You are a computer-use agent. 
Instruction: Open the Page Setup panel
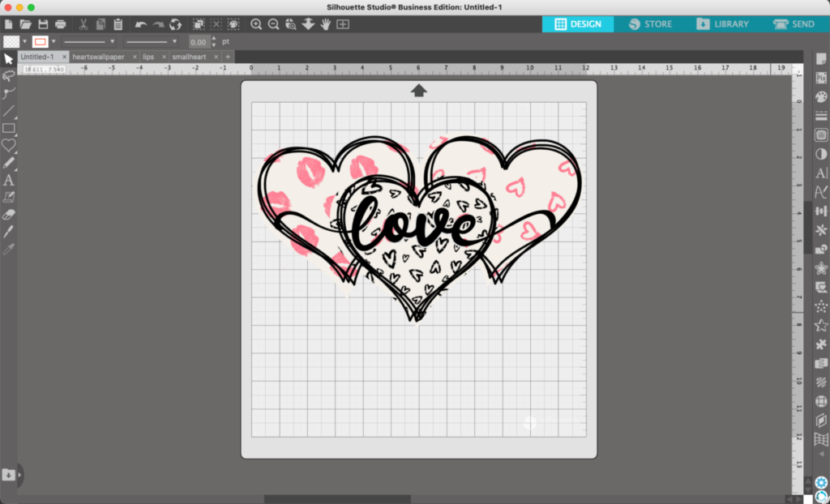(821, 59)
